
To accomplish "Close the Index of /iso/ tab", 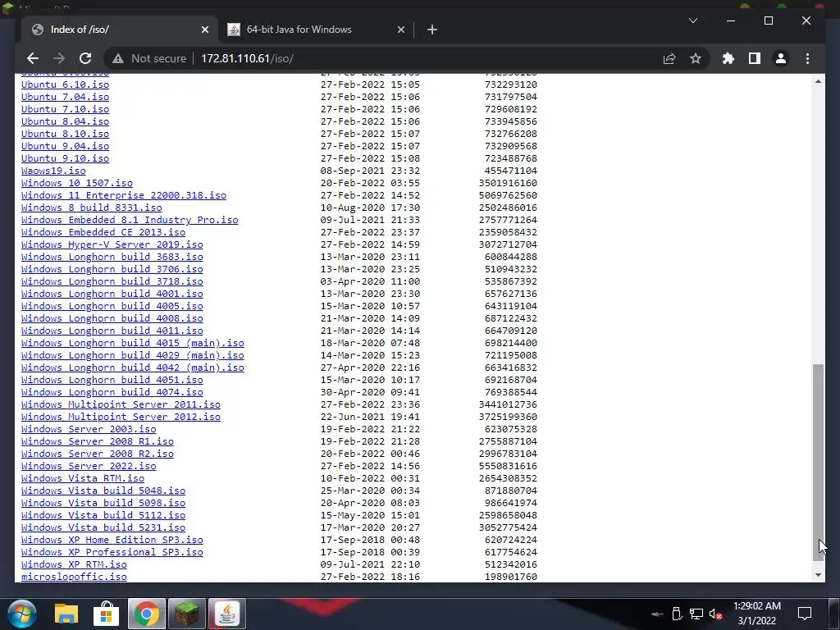I will pyautogui.click(x=204, y=30).
